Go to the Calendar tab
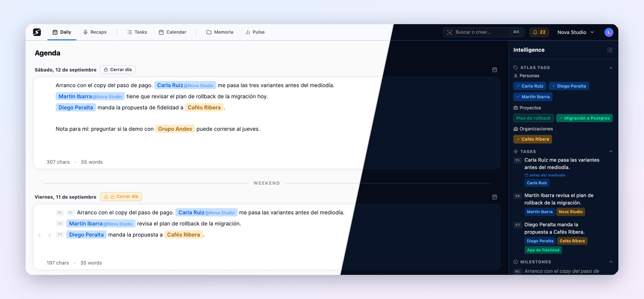Screen dimensions: 644x299 (x=172, y=32)
